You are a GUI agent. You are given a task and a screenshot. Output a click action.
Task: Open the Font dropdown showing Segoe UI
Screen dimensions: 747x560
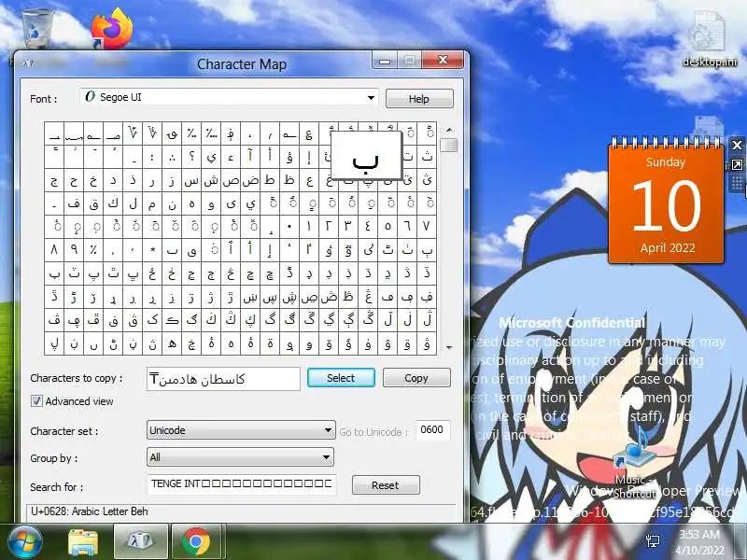tap(229, 97)
